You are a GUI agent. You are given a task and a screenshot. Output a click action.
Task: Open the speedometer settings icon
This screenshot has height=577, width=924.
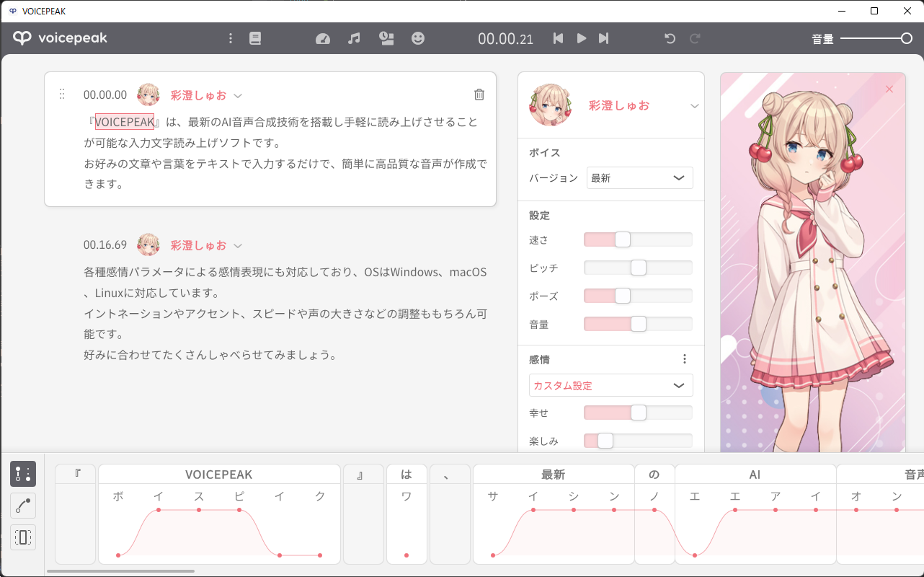[323, 38]
